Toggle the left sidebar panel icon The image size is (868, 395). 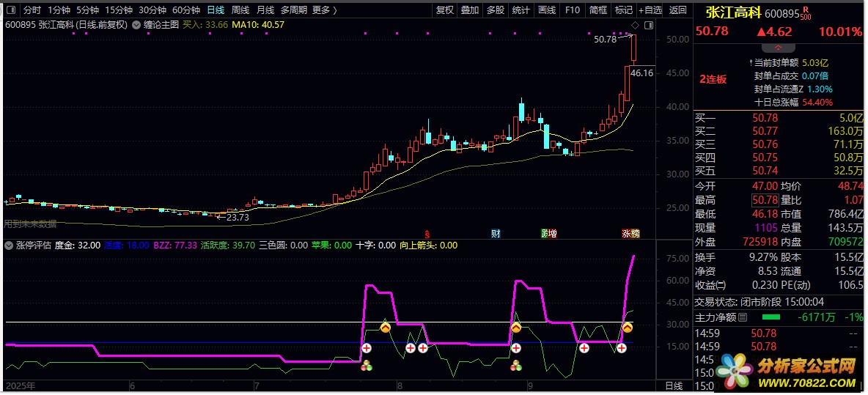(x=12, y=10)
